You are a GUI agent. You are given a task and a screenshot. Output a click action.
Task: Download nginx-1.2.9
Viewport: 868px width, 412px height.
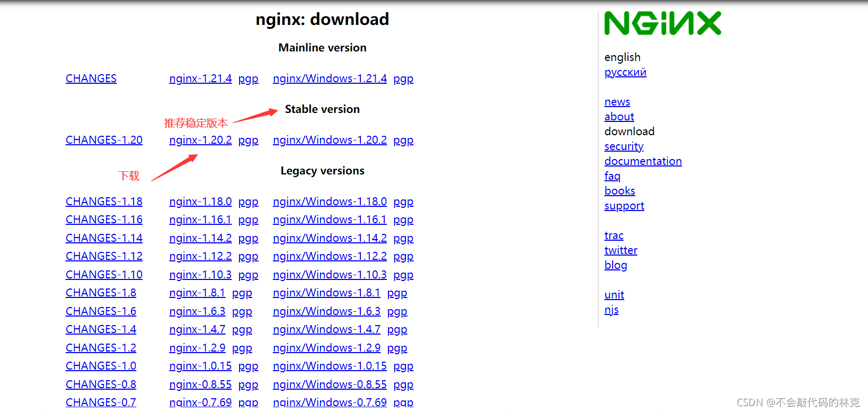click(197, 348)
